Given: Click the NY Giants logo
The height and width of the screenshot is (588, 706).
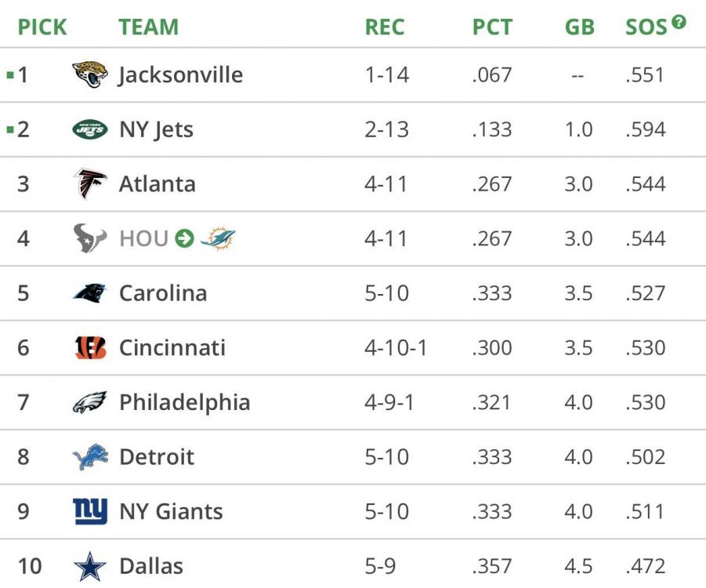Looking at the screenshot, I should point(90,511).
